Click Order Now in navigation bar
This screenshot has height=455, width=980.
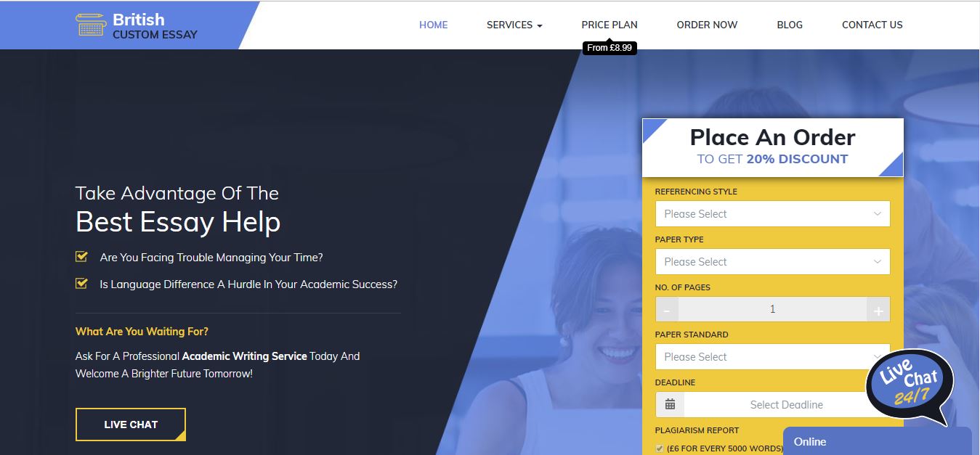707,25
